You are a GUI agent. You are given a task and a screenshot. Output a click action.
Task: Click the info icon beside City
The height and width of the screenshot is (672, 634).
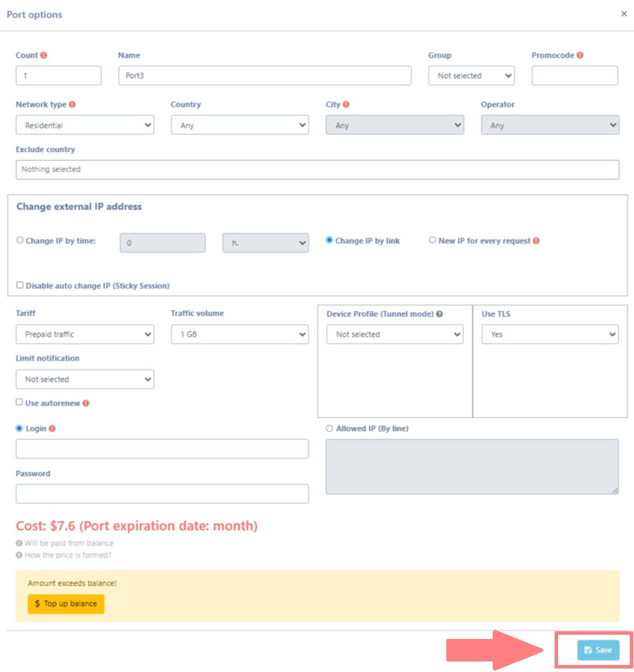pos(346,105)
